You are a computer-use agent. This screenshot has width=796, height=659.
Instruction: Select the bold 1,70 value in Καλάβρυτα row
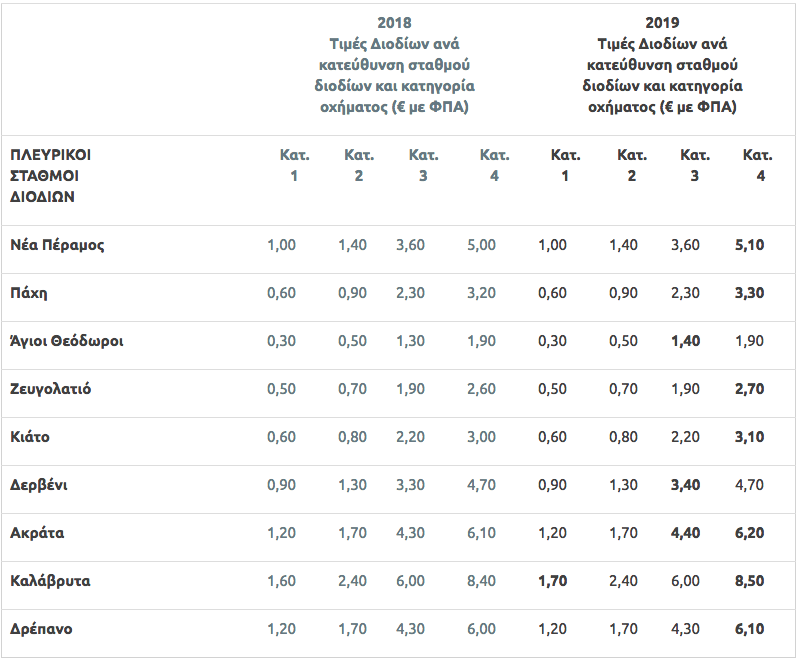(553, 581)
